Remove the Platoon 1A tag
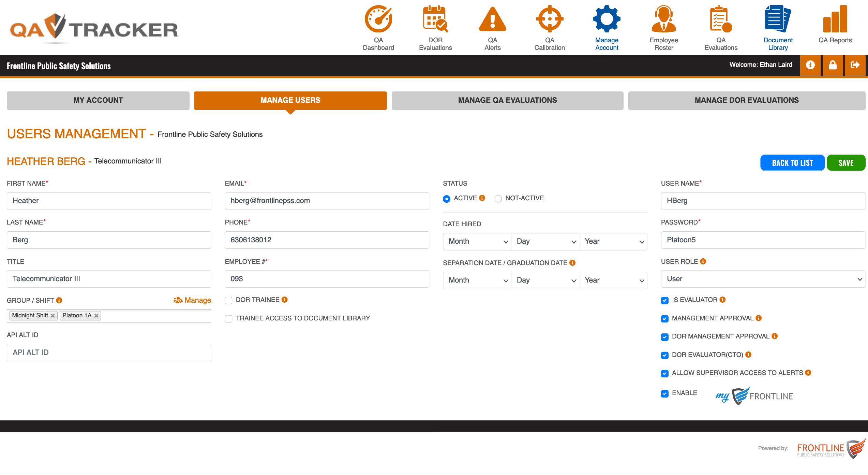 click(96, 316)
